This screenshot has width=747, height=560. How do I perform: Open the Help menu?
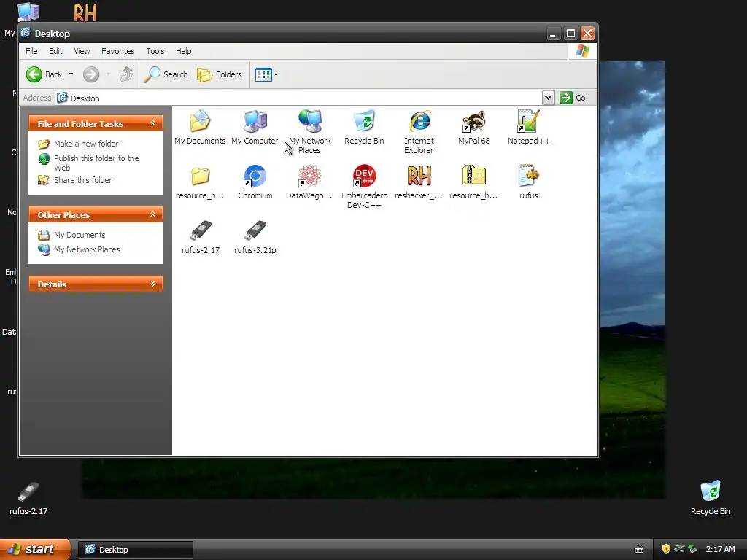click(x=183, y=51)
